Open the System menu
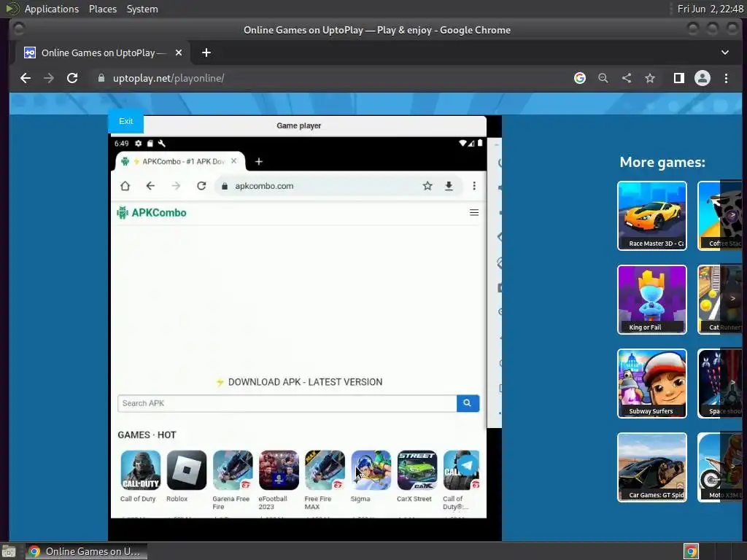This screenshot has width=747, height=560. (x=142, y=9)
